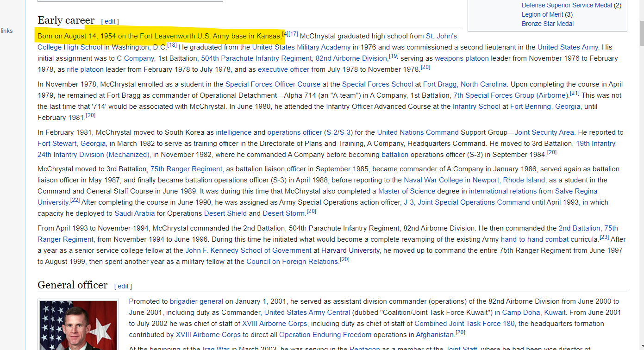Open John F. Kennedy School of Government link
Image resolution: width=644 pixels, height=350 pixels.
[248, 250]
